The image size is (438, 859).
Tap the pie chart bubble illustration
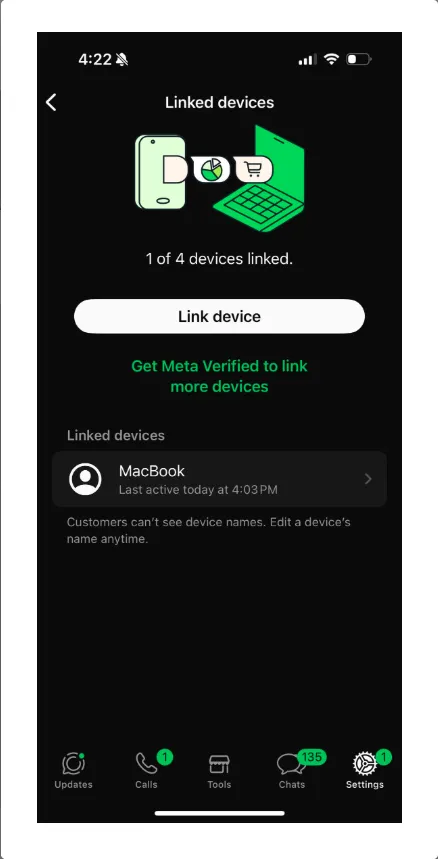[x=211, y=170]
